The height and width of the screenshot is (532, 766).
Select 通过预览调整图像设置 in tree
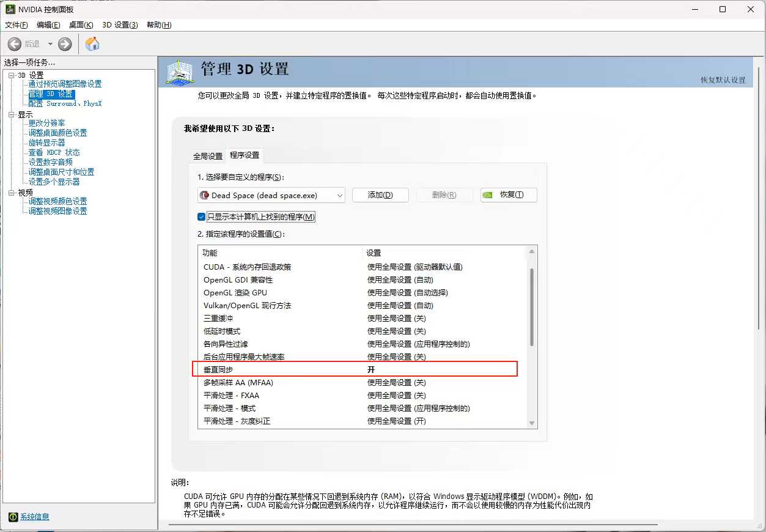pos(65,84)
